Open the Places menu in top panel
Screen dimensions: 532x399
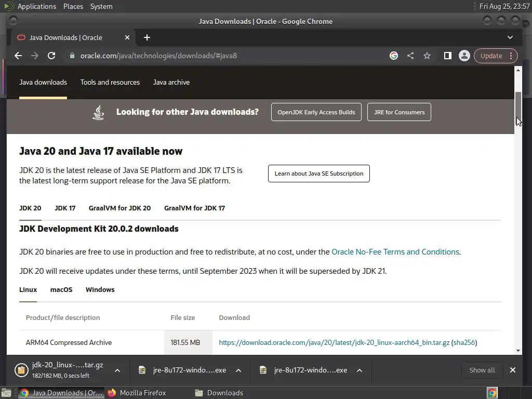click(73, 6)
